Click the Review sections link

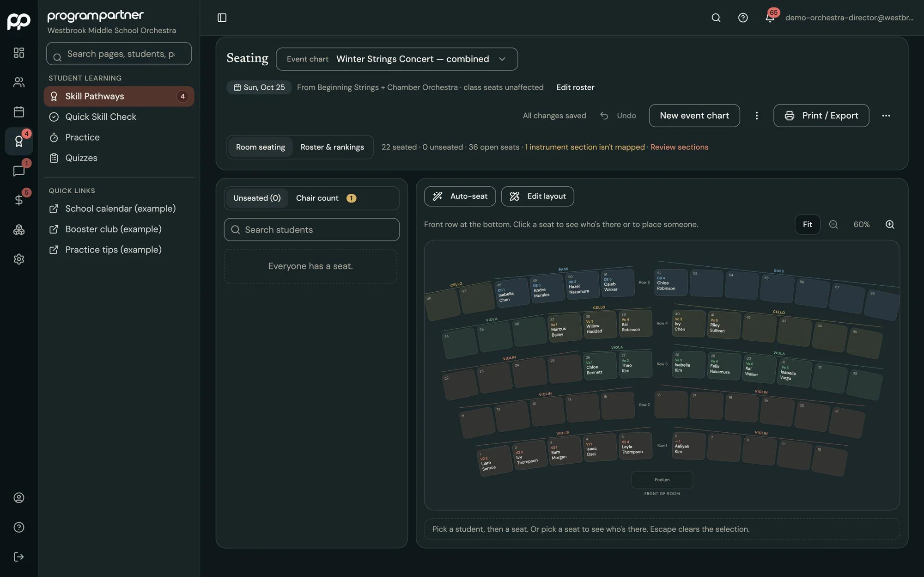[x=679, y=147]
